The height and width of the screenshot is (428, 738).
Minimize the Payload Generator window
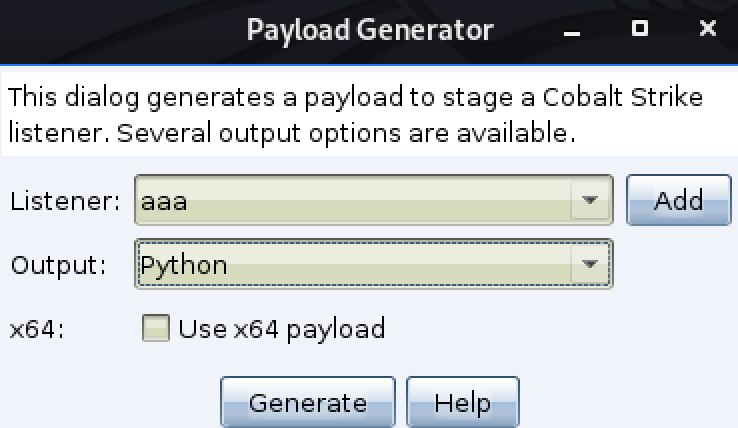[572, 30]
